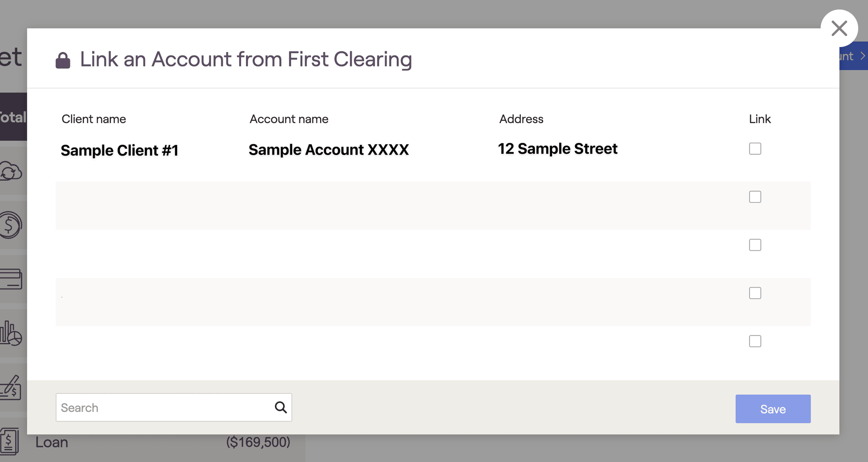Click the magnifier icon in search box

point(281,407)
